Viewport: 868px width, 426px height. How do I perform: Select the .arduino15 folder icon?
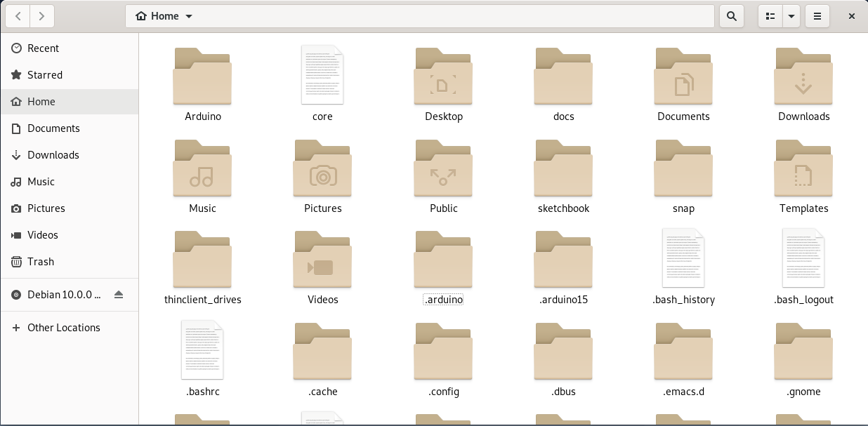tap(563, 259)
